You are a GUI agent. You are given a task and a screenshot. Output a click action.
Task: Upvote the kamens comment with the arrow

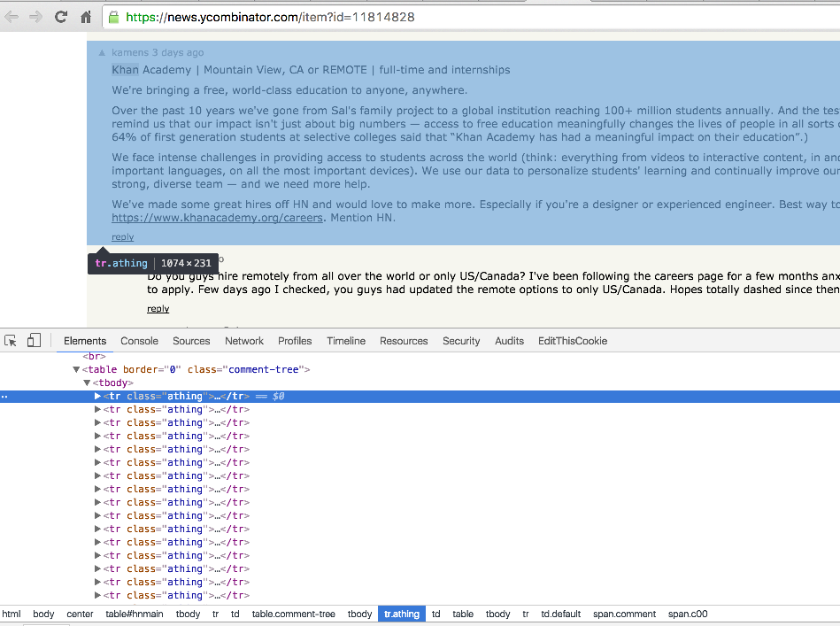[x=102, y=53]
